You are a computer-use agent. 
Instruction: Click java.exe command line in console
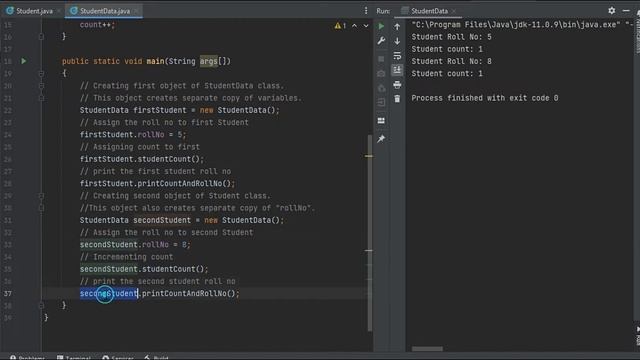pyautogui.click(x=522, y=25)
